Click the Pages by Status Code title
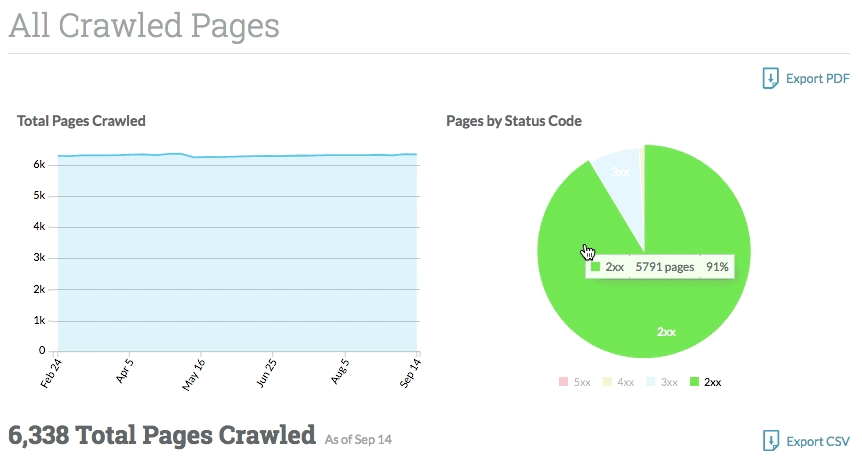 (x=514, y=121)
